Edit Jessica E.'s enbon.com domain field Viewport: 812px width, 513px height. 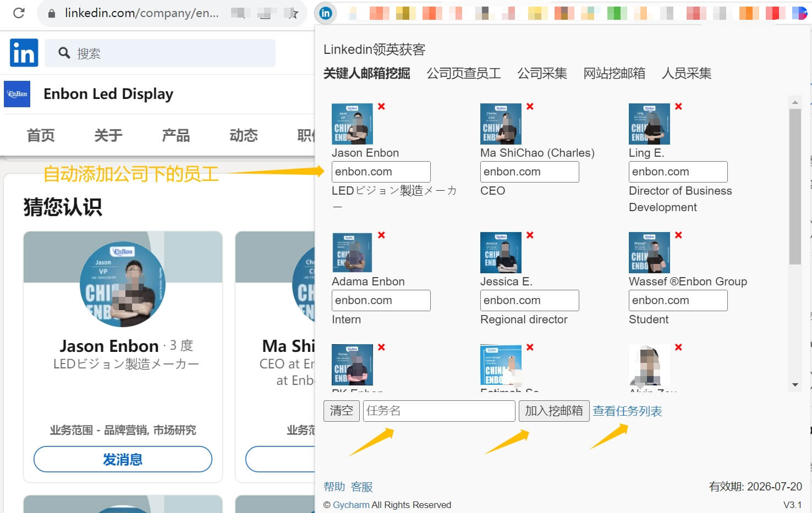[530, 300]
